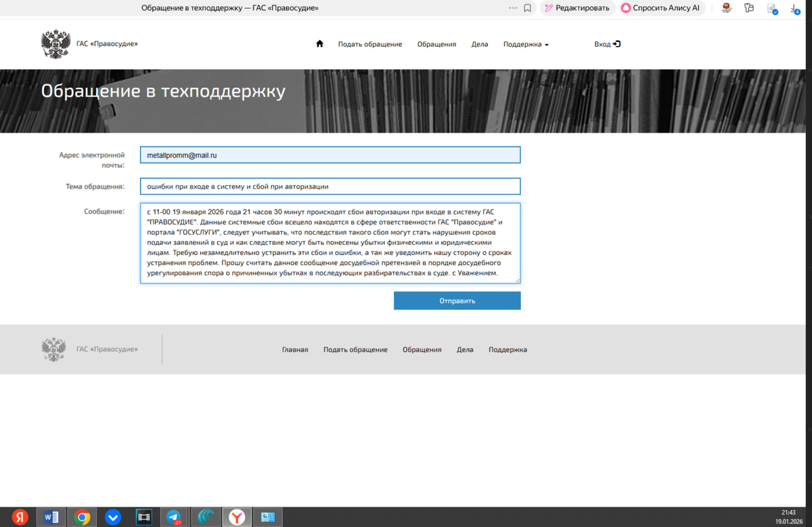The width and height of the screenshot is (812, 527).
Task: Click the document checkmark icon in the browser toolbar
Action: tap(772, 8)
